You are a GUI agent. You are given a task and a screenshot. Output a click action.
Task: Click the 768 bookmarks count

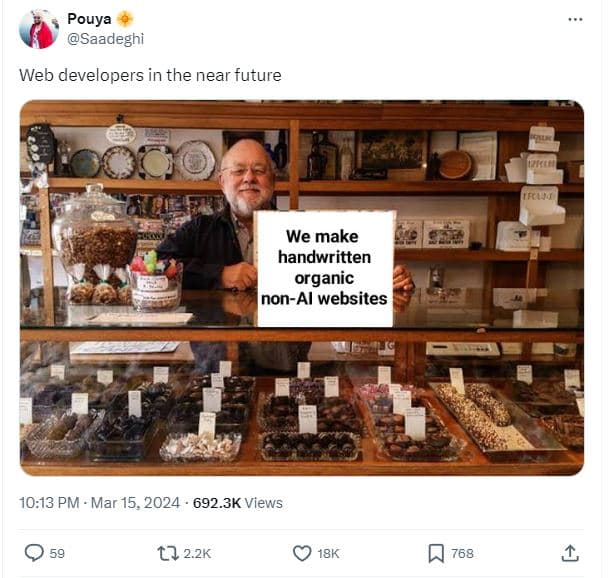[462, 553]
